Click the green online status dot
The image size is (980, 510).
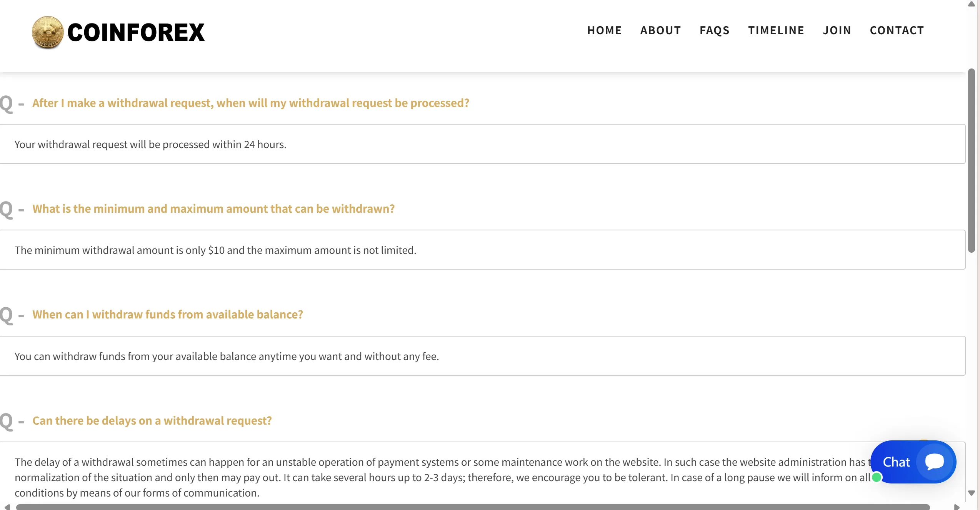(877, 477)
